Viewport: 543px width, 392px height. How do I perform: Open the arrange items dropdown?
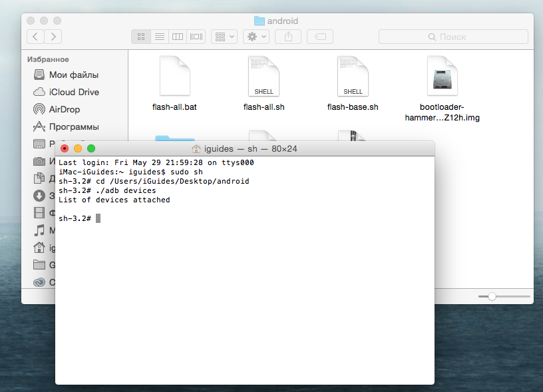click(x=224, y=37)
